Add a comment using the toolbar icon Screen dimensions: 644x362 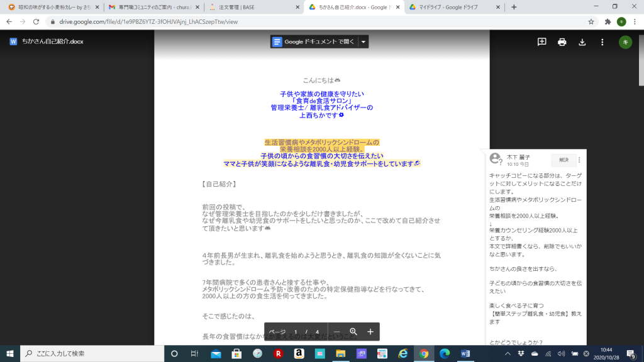[541, 42]
